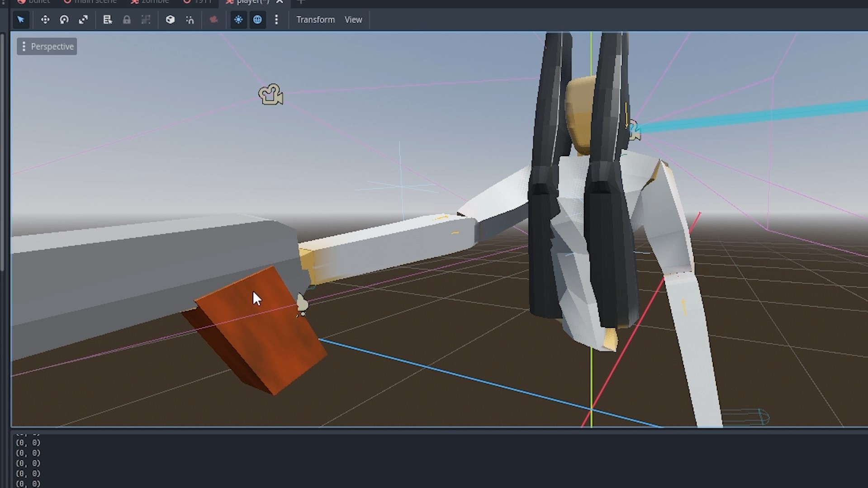Viewport: 868px width, 488px height.
Task: Open the Transform menu
Action: tap(316, 19)
